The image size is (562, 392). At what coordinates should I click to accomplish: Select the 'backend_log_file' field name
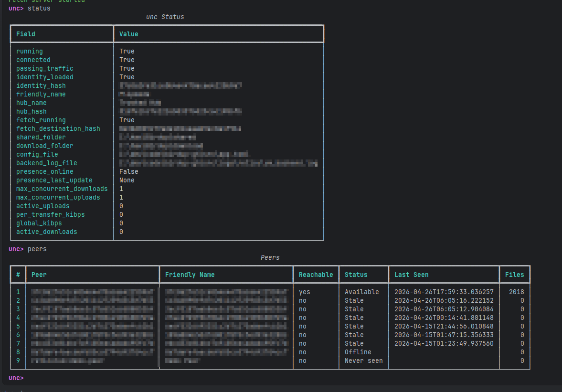click(47, 163)
